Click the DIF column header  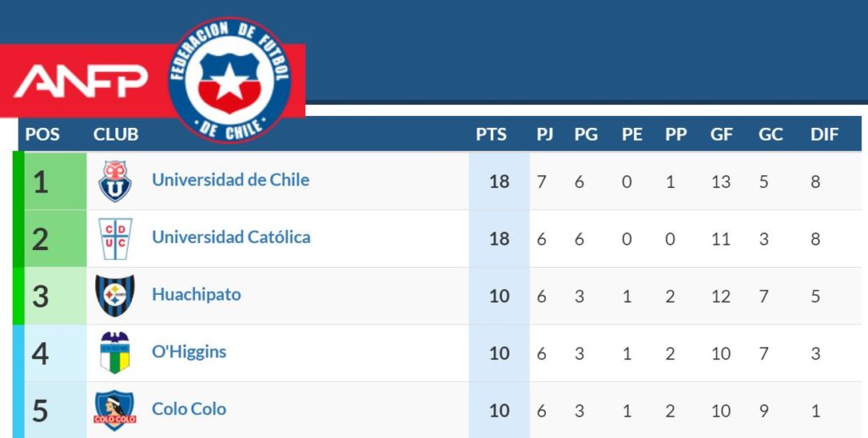(824, 134)
